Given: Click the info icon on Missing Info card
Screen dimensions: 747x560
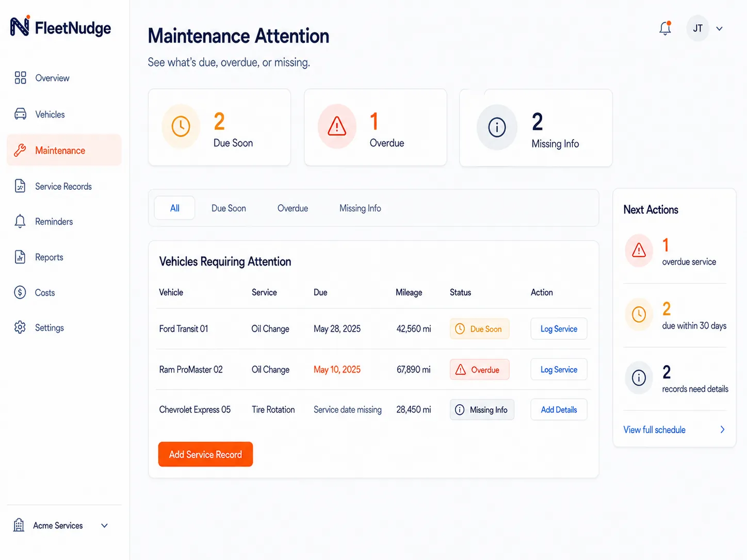Looking at the screenshot, I should (x=497, y=127).
